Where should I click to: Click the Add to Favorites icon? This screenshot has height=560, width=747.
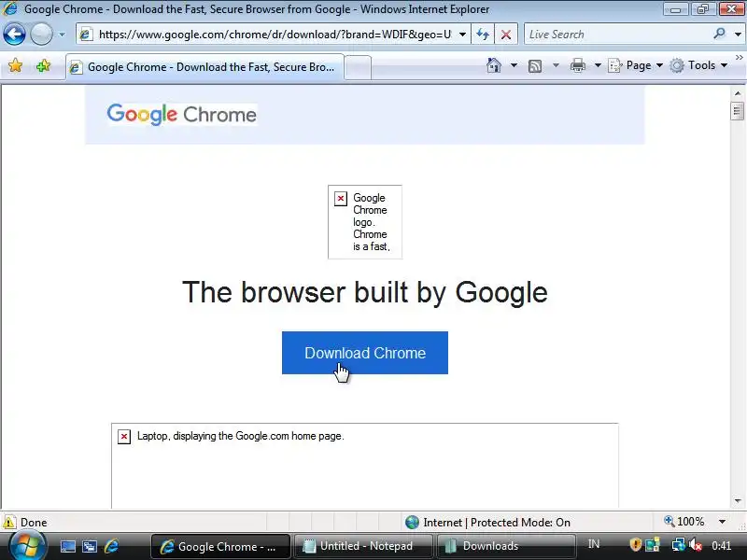tap(43, 65)
